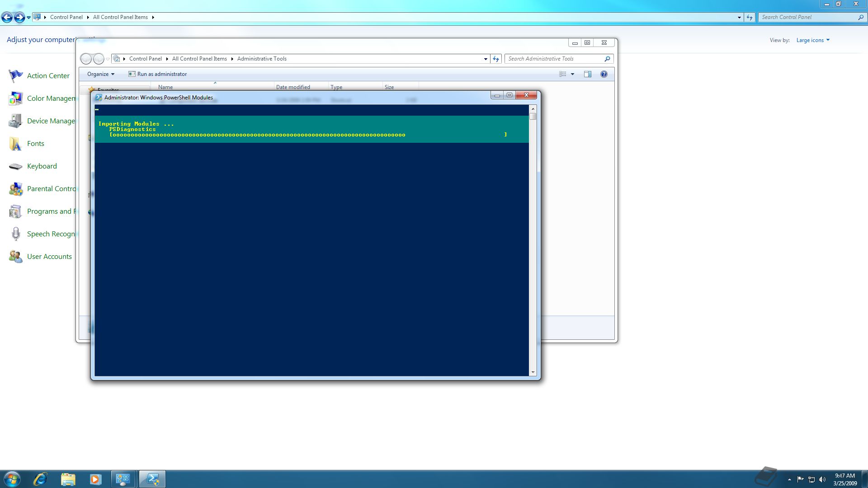The height and width of the screenshot is (488, 868).
Task: Open Fonts folder icon
Action: 16,144
